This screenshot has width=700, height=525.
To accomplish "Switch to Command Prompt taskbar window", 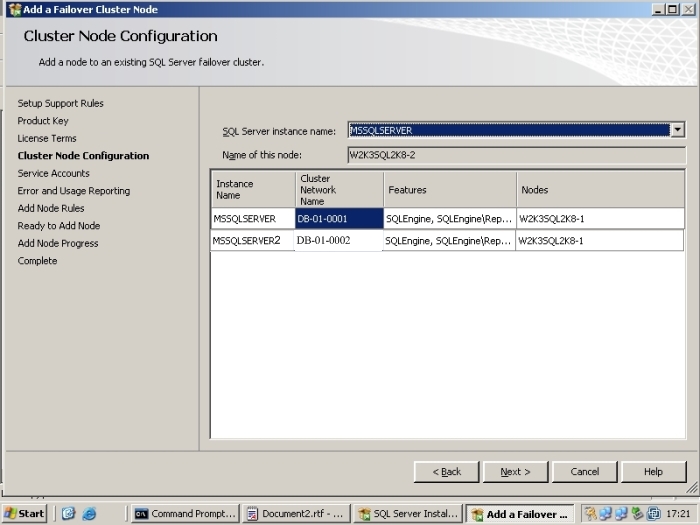I will tap(186, 514).
